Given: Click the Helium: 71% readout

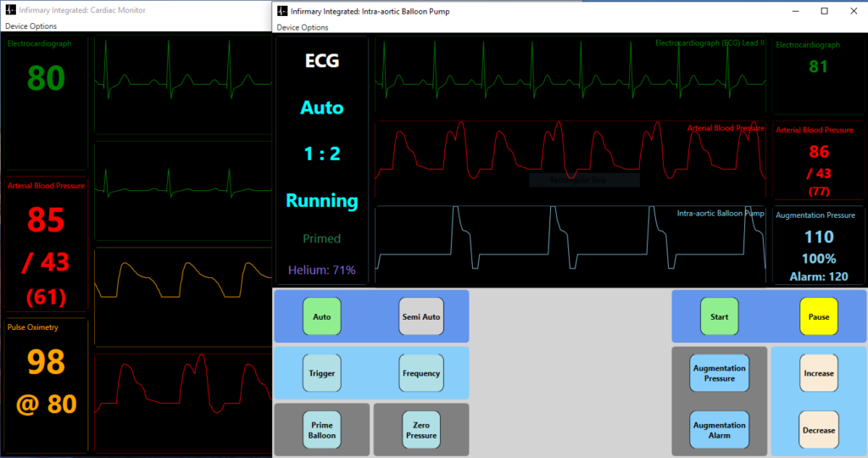Looking at the screenshot, I should [x=321, y=271].
